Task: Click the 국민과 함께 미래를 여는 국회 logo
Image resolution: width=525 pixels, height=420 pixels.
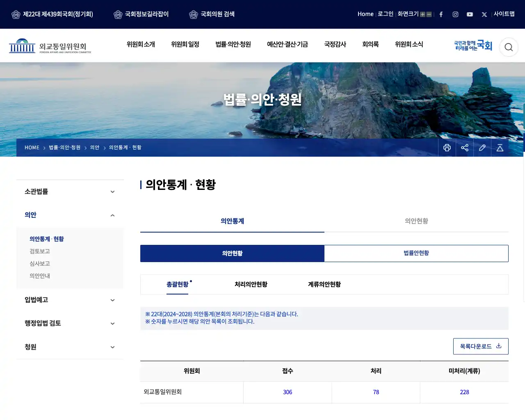Action: 473,46
